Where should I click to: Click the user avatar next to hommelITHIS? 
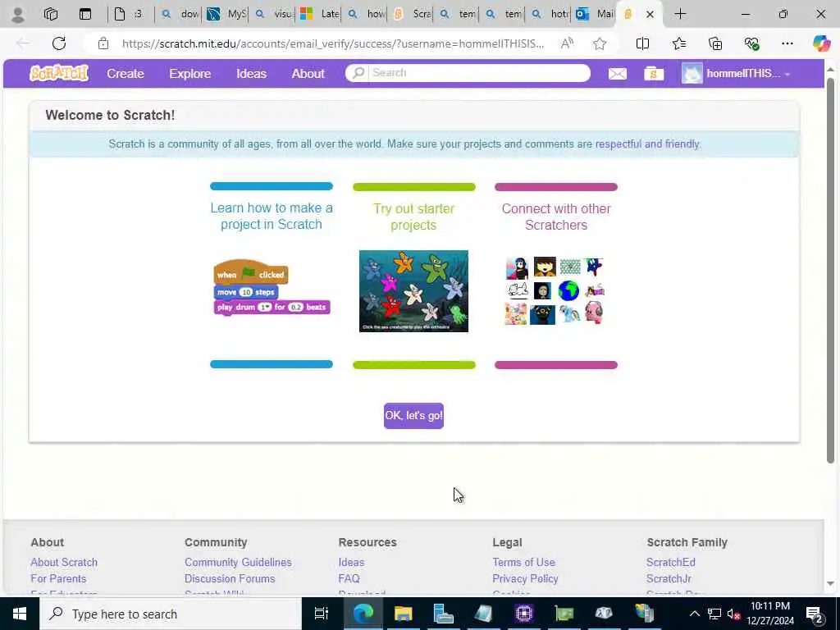[x=692, y=73]
